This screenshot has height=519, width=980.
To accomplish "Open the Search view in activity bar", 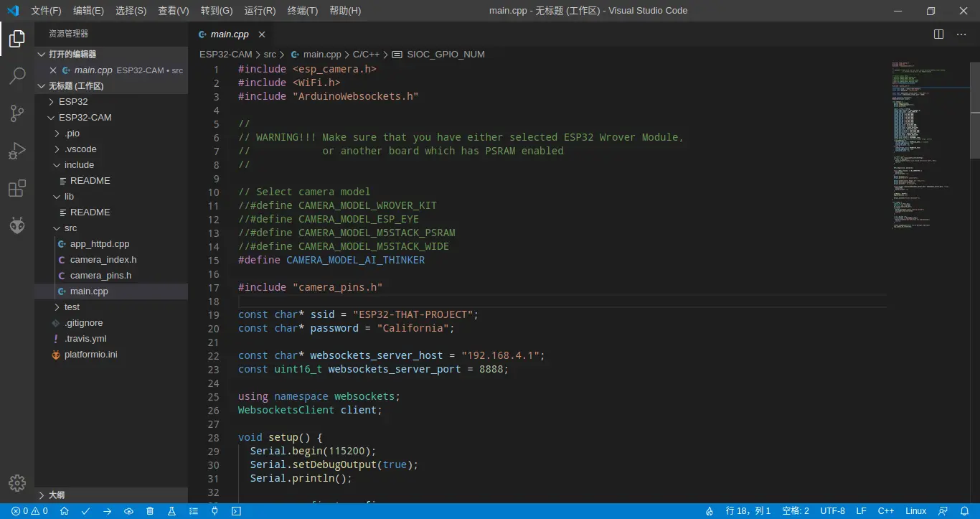I will click(17, 75).
